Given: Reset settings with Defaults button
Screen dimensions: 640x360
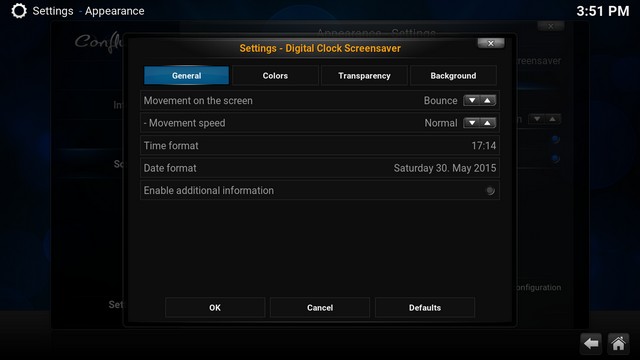Looking at the screenshot, I should coord(425,308).
